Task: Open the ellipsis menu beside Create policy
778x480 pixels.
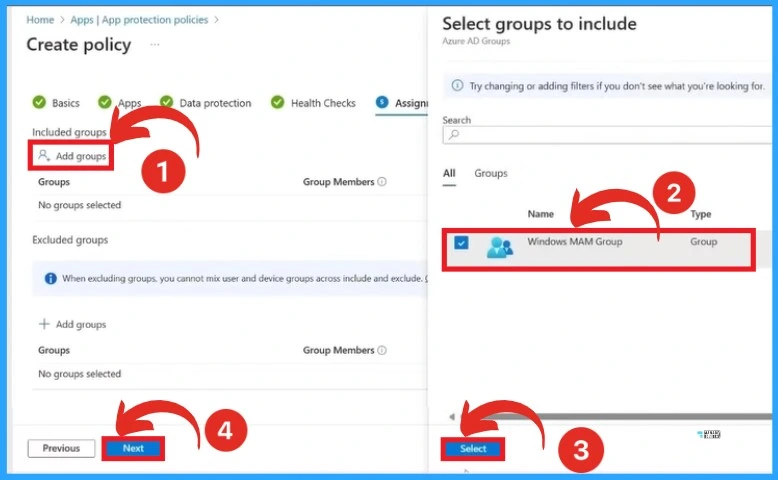Action: pos(155,45)
